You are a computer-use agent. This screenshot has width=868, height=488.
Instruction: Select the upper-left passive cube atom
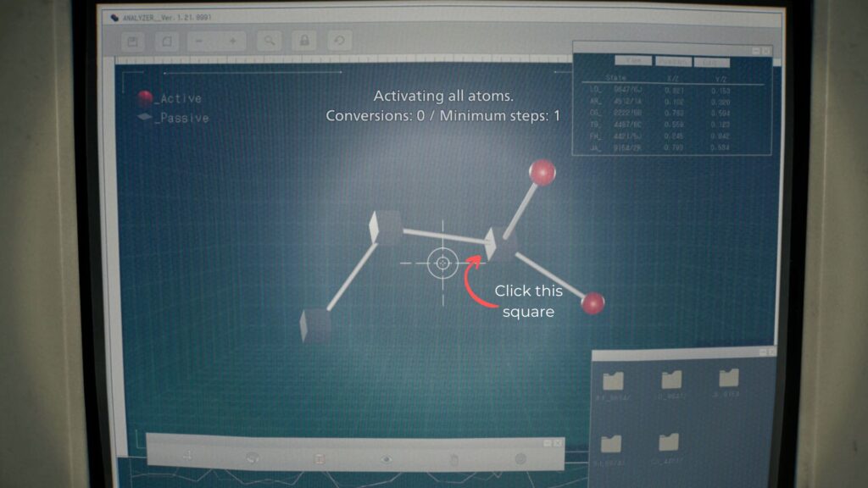click(x=386, y=227)
